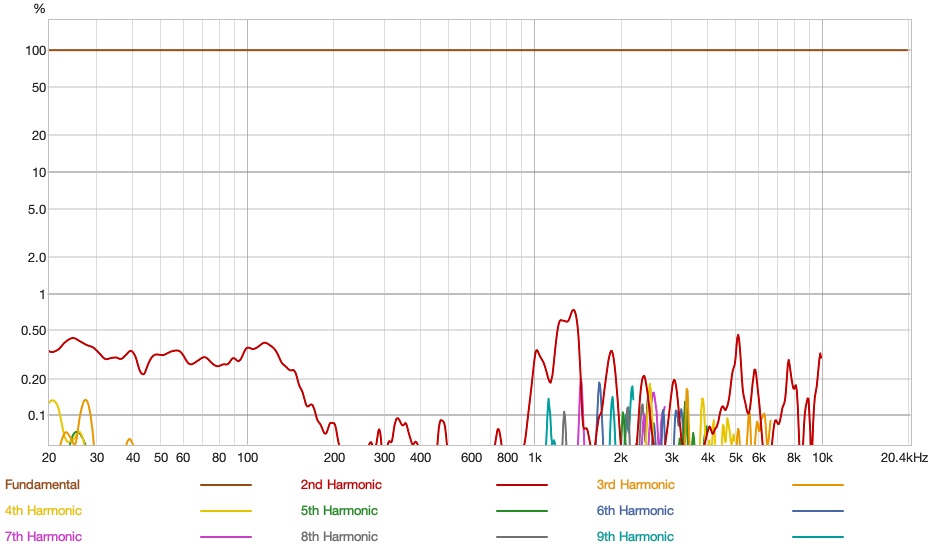Image resolution: width=935 pixels, height=555 pixels.
Task: Click the yellow 4th Harmonic line swatch
Action: (x=226, y=511)
